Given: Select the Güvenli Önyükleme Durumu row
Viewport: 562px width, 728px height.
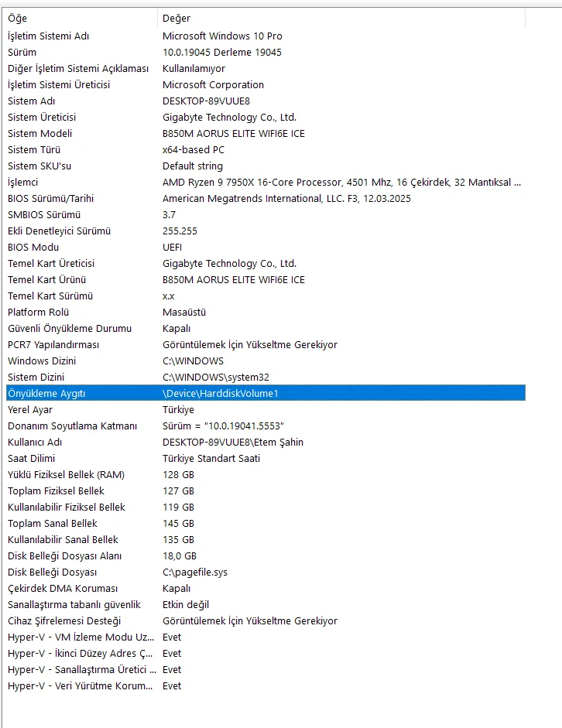Looking at the screenshot, I should coord(266,328).
